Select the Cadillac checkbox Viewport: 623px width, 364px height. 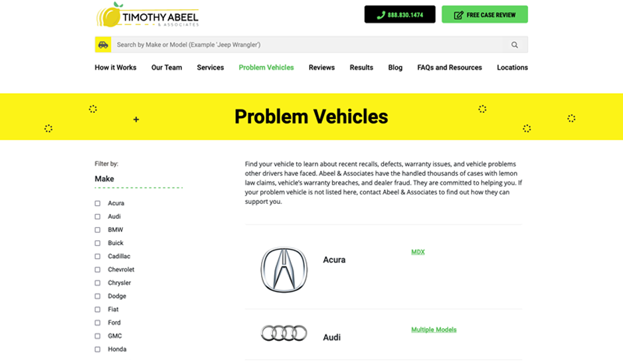98,256
